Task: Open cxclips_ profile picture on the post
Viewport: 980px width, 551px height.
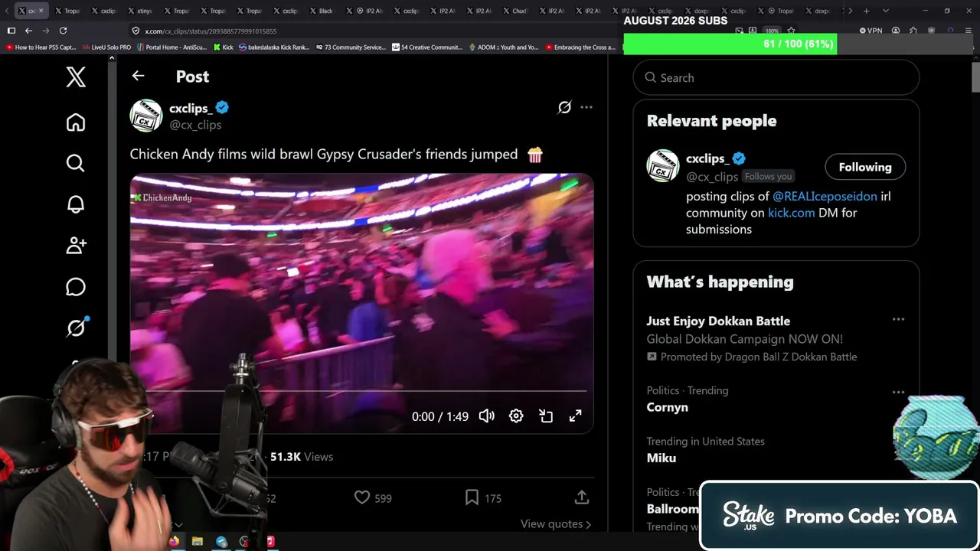Action: 145,116
